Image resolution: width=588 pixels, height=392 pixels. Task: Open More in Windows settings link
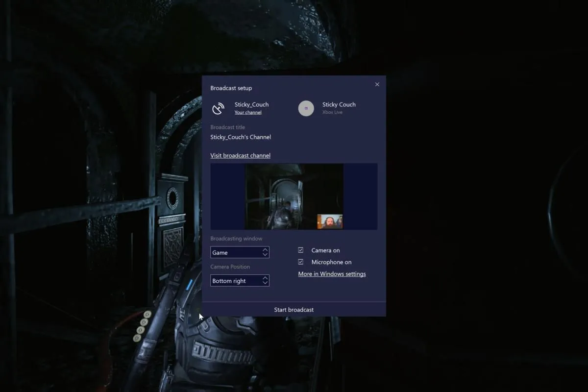[x=332, y=274]
